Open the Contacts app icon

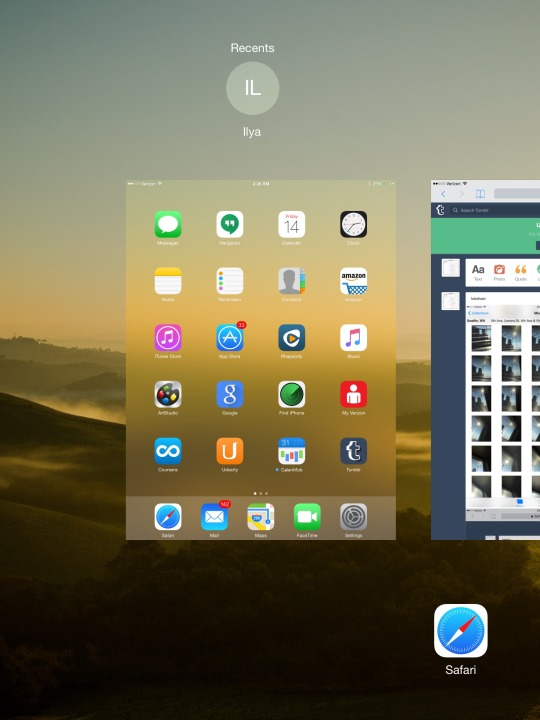292,281
